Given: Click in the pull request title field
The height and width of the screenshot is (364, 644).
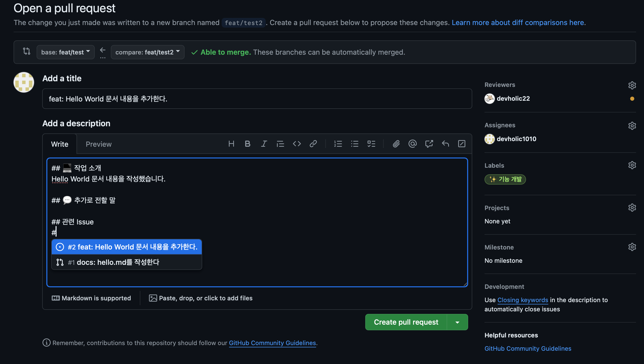Looking at the screenshot, I should click(257, 99).
